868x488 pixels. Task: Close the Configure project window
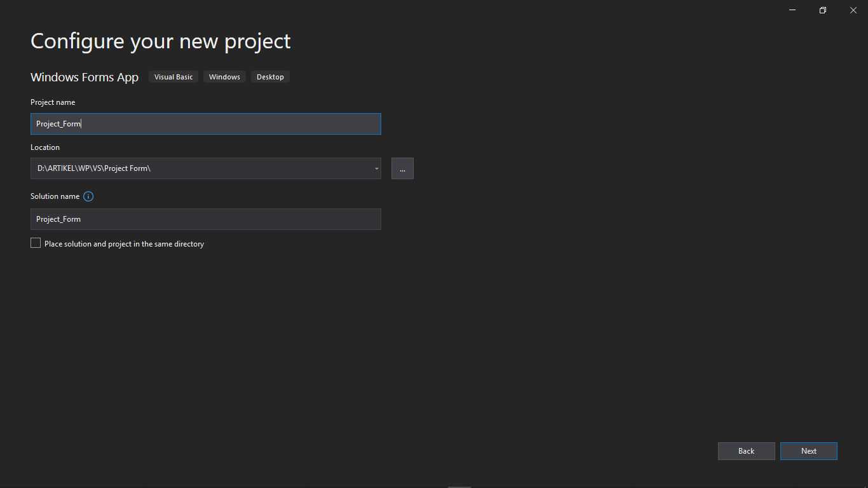click(853, 10)
